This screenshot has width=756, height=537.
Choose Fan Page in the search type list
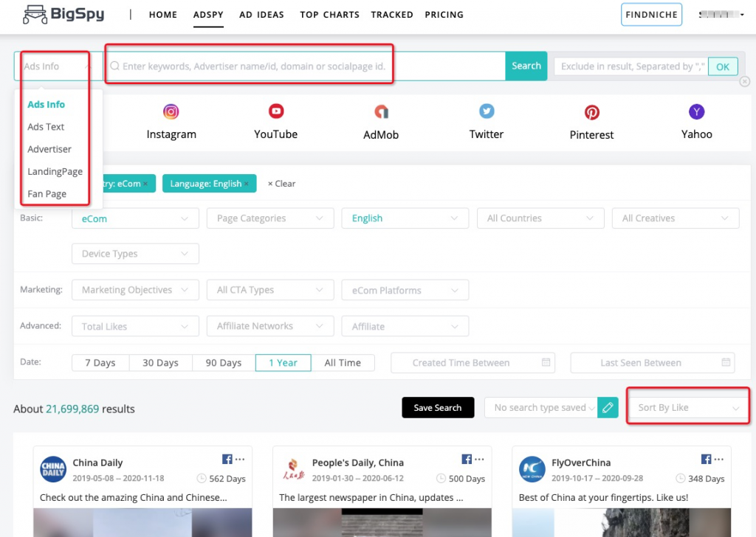[x=47, y=193]
